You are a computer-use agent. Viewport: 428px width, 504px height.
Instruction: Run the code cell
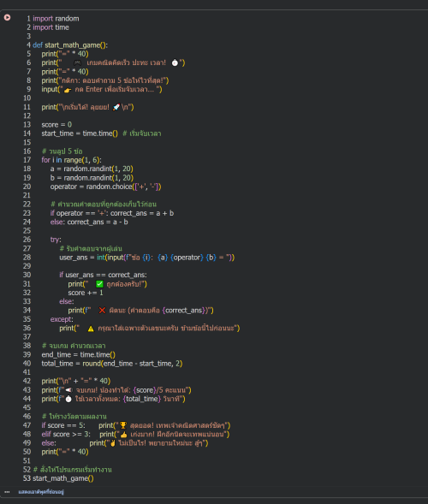pos(7,17)
